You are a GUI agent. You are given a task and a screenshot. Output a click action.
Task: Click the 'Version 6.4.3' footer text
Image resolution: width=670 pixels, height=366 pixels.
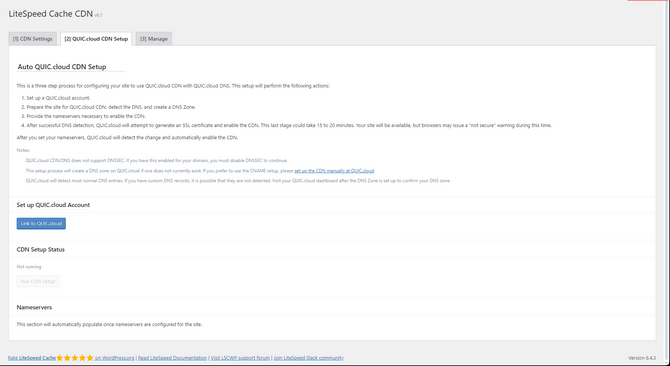click(x=642, y=358)
